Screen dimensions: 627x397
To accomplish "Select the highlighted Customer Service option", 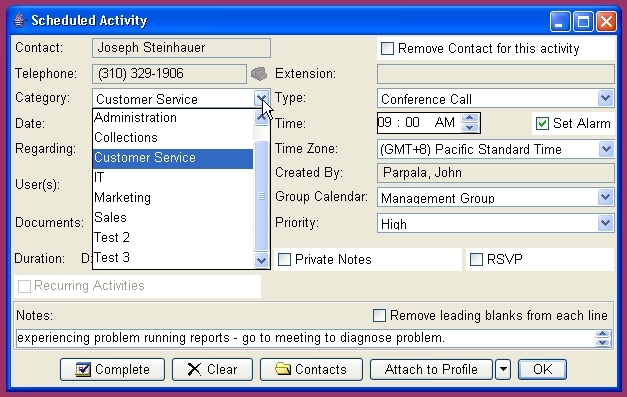I will (173, 158).
